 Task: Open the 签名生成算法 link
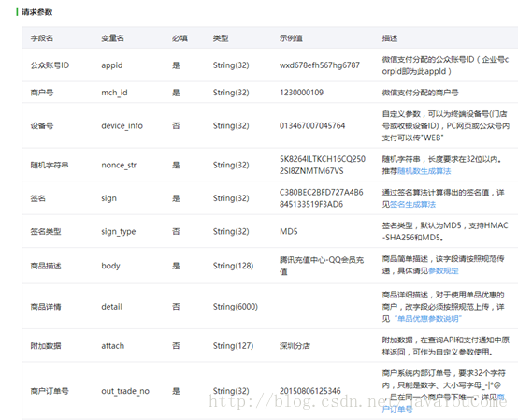412,205
